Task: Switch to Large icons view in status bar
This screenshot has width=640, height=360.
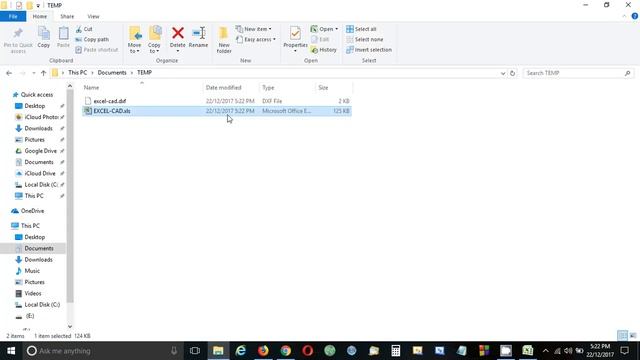Action: [633, 336]
